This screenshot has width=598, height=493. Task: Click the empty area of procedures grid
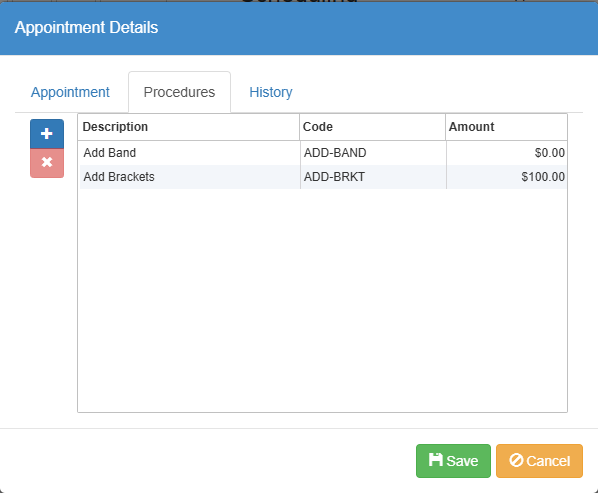point(323,300)
